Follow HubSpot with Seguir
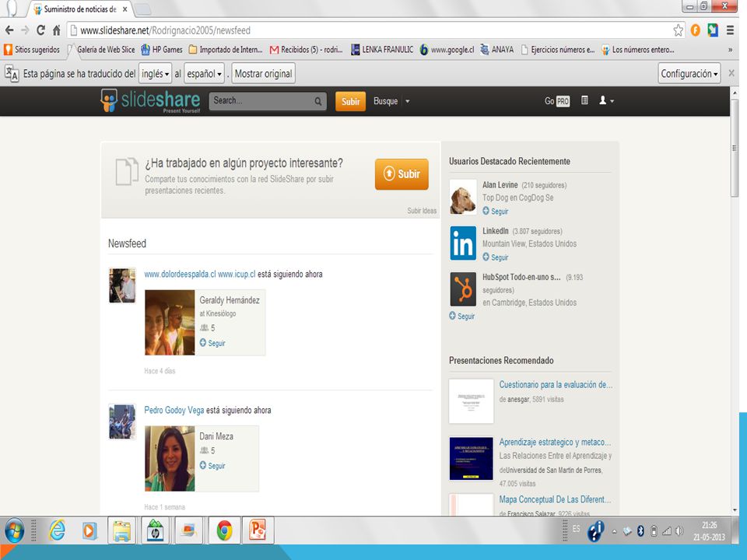The height and width of the screenshot is (560, 747). [x=461, y=316]
